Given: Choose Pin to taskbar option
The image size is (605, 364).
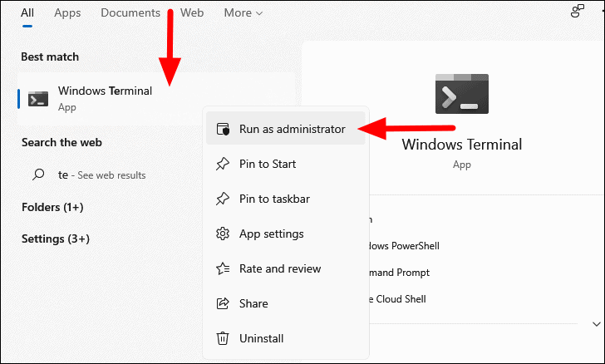Looking at the screenshot, I should pos(286,199).
